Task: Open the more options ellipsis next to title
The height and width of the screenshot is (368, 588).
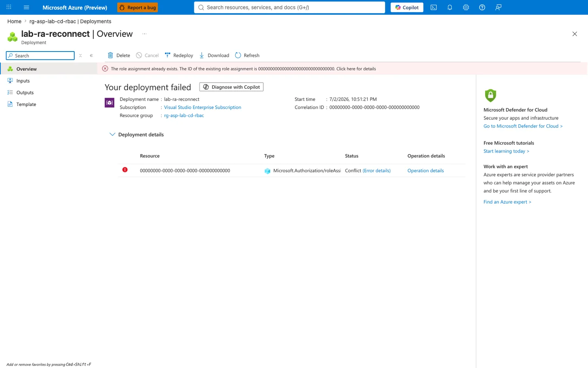Action: pyautogui.click(x=144, y=34)
